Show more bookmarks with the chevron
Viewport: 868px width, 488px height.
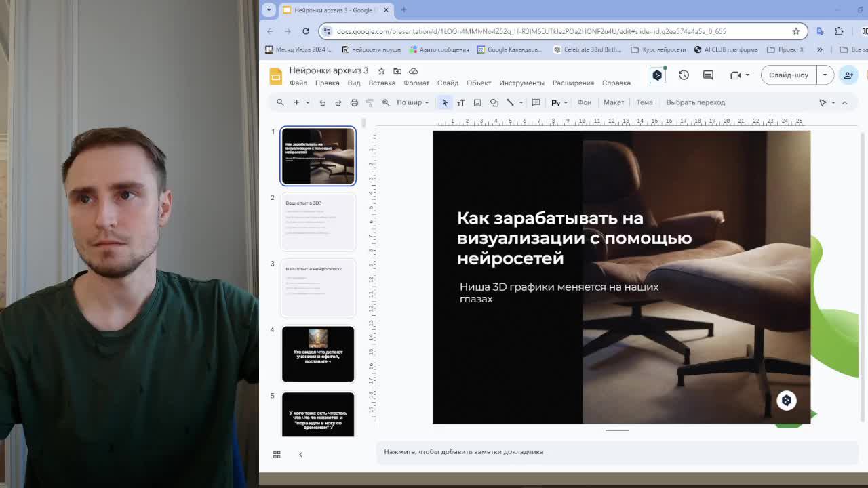point(820,49)
